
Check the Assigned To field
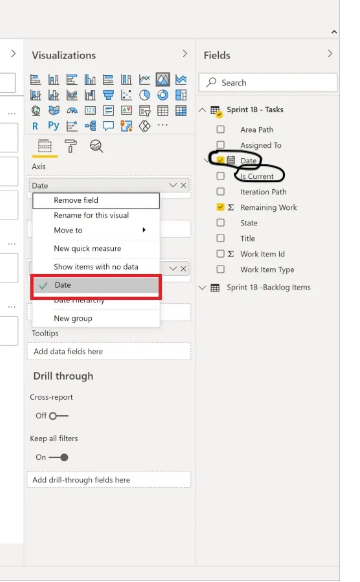[220, 145]
